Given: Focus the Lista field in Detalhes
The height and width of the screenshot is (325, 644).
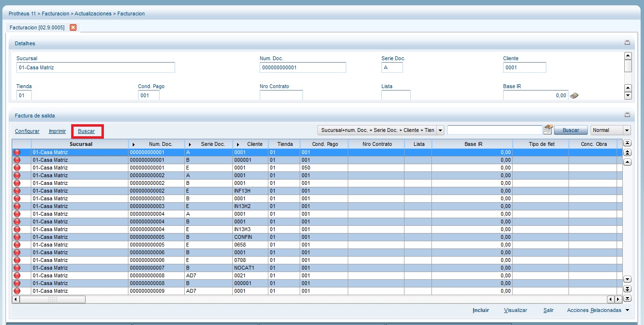Looking at the screenshot, I should tap(396, 95).
